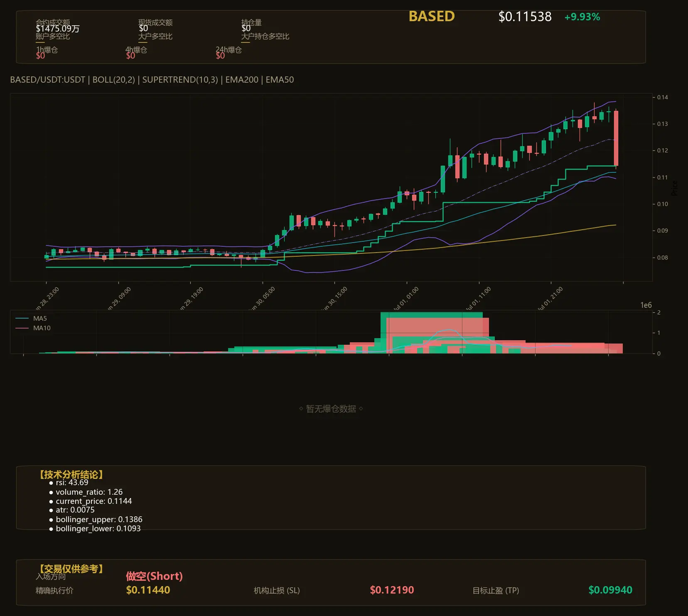Image resolution: width=688 pixels, height=616 pixels.
Task: Click the 目标止盈 (TP) label
Action: tap(496, 590)
